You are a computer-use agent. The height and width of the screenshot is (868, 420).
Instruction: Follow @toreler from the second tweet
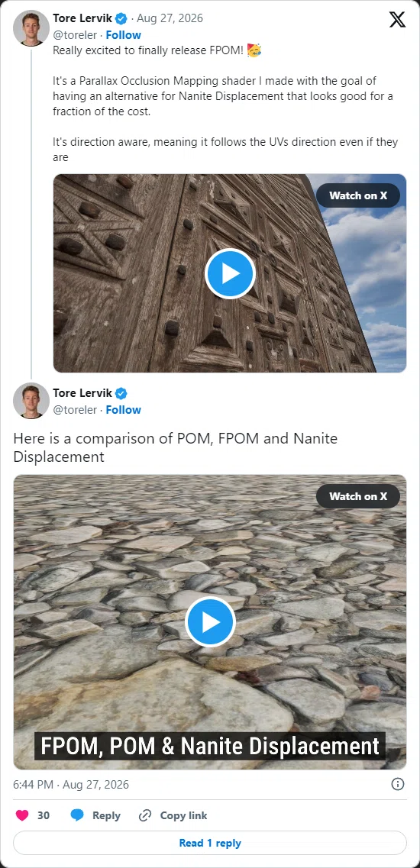click(x=124, y=410)
